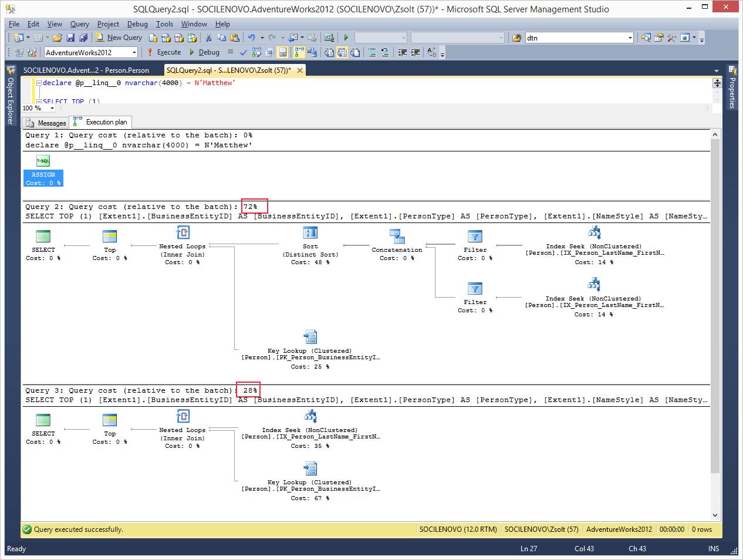
Task: Click the execution plan vertical scrollbar thumb
Action: point(715,305)
